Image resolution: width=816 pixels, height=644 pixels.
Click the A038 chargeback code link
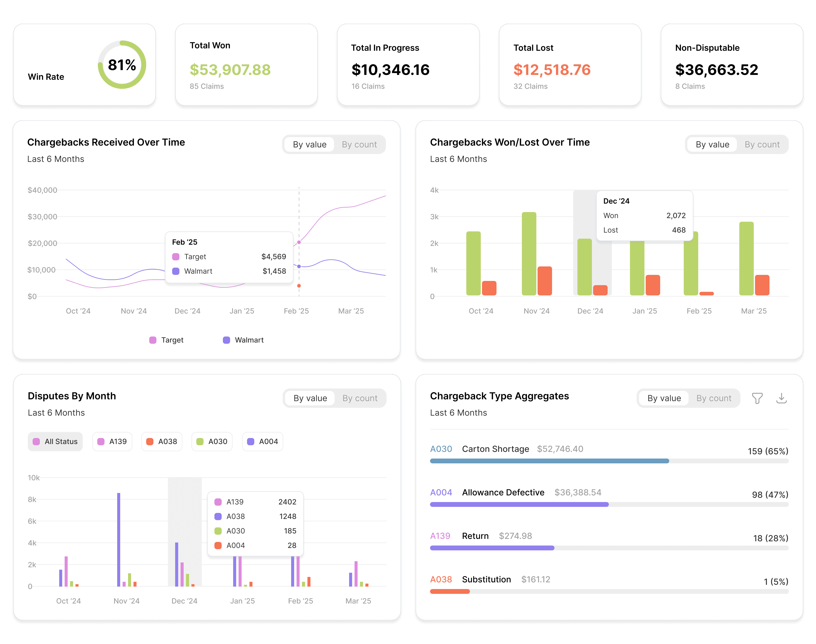441,580
